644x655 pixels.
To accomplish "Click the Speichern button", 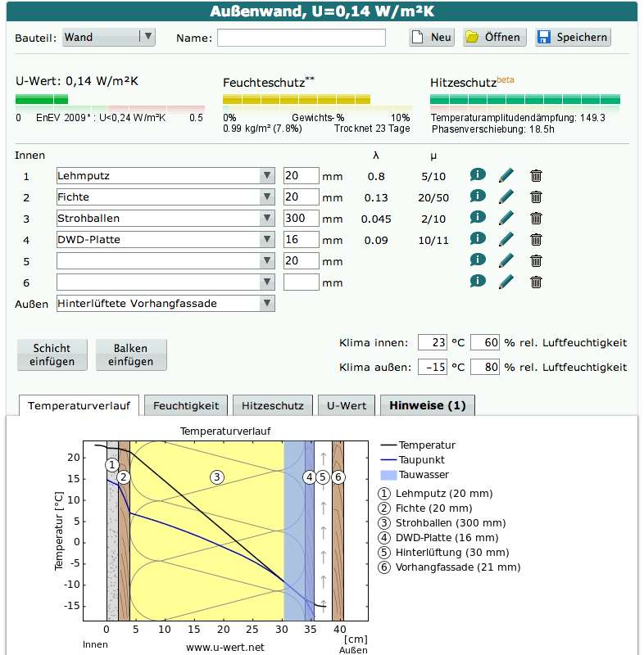I will pyautogui.click(x=573, y=37).
